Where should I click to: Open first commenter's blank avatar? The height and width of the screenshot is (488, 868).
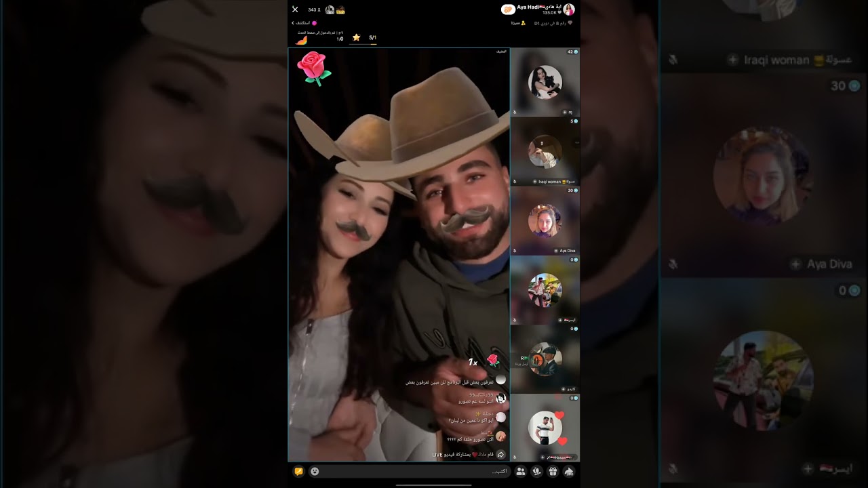[500, 380]
